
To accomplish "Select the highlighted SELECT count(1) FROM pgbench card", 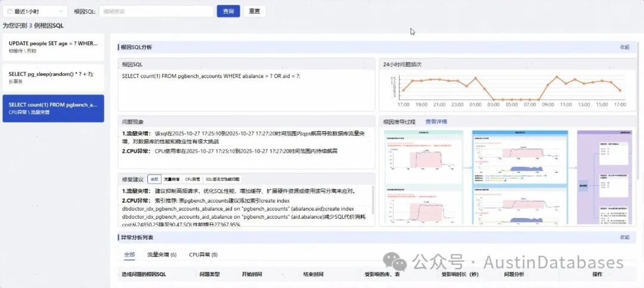I will (x=54, y=109).
